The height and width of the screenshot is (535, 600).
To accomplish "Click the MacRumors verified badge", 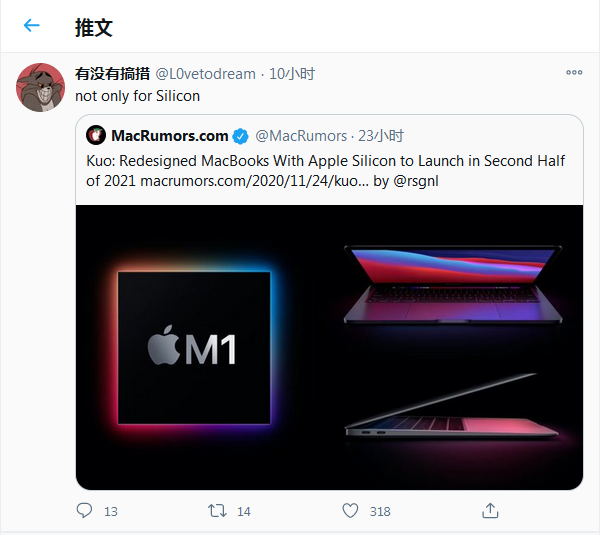I will click(241, 136).
